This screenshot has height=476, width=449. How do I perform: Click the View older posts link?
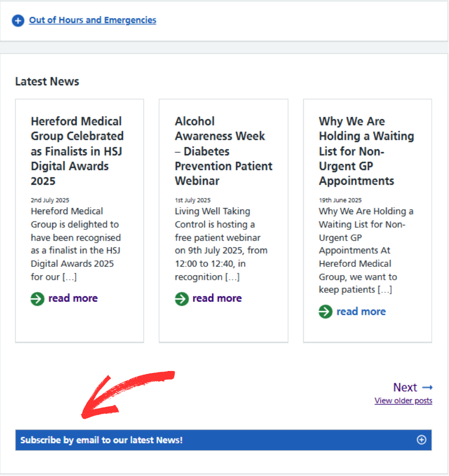click(403, 401)
